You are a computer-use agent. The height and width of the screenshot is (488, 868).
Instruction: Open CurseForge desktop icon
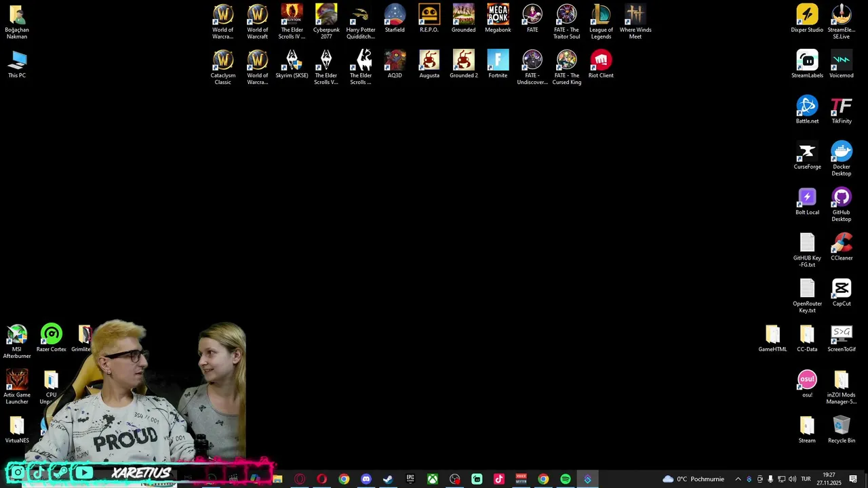[807, 155]
